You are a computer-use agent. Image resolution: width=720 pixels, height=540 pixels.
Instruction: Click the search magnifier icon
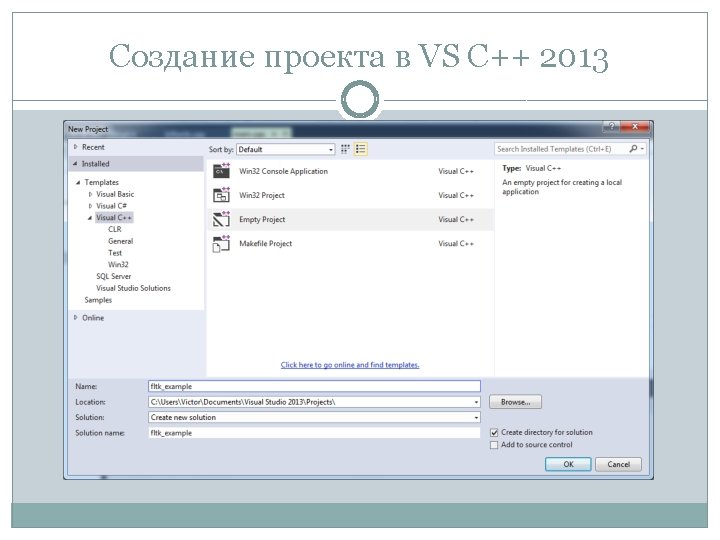pos(633,149)
